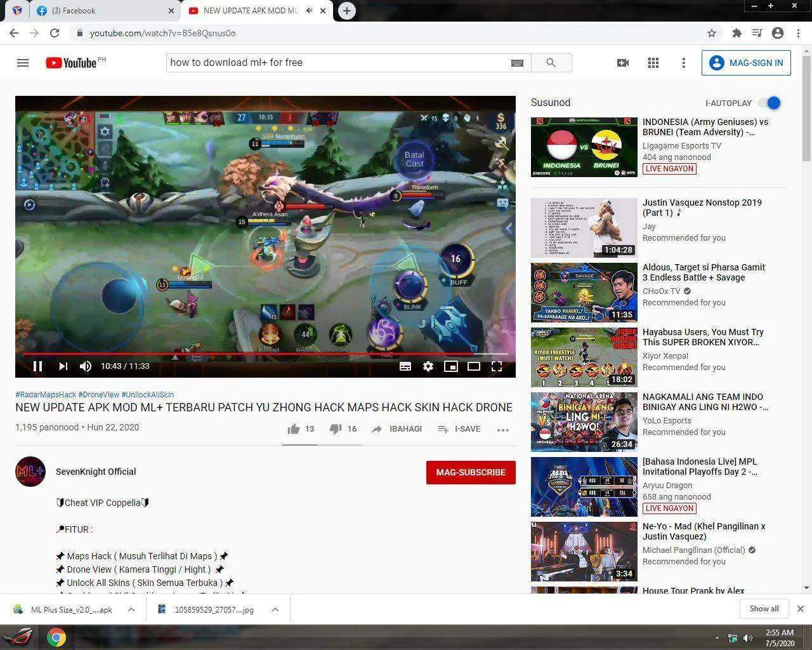
Task: Open SevenKnight Official channel name link
Action: 96,472
